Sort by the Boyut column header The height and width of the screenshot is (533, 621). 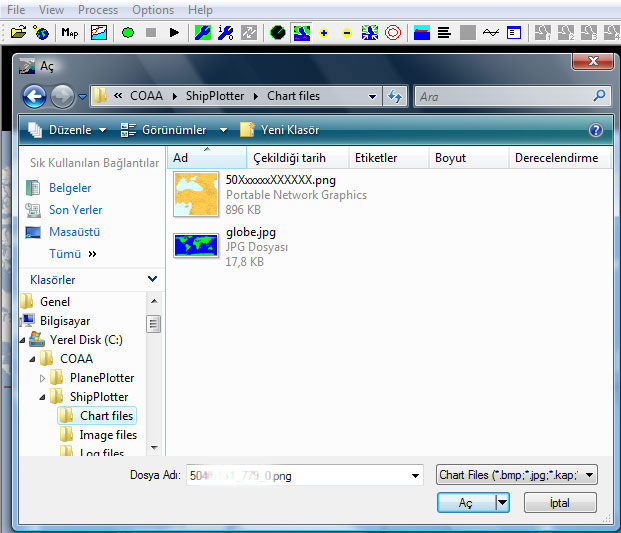click(x=468, y=158)
